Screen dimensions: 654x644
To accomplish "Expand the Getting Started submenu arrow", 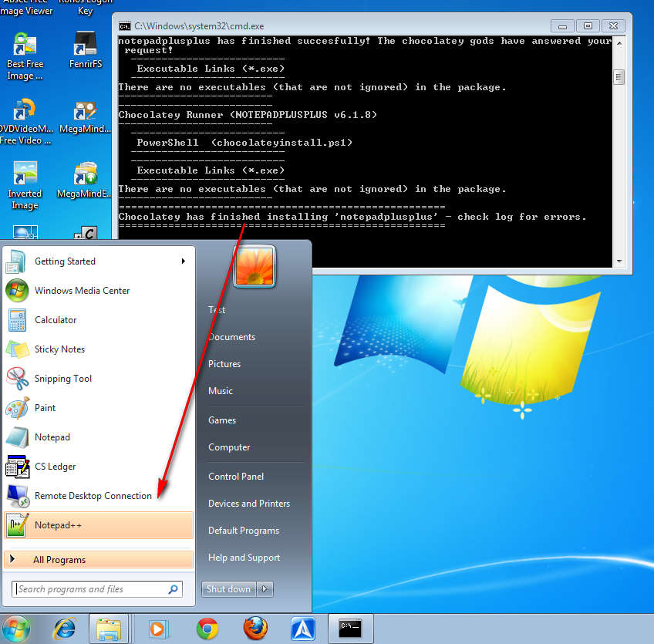I will (x=184, y=261).
